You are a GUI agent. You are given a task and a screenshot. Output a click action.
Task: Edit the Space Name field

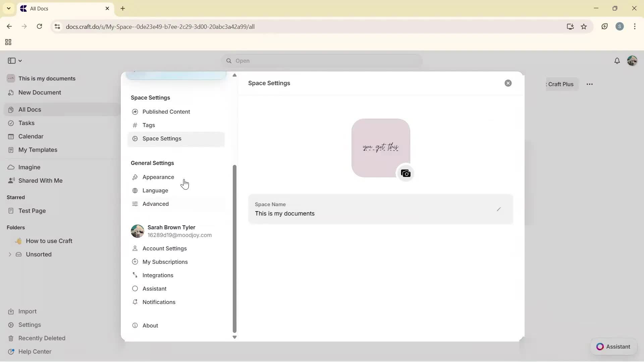[499, 209]
